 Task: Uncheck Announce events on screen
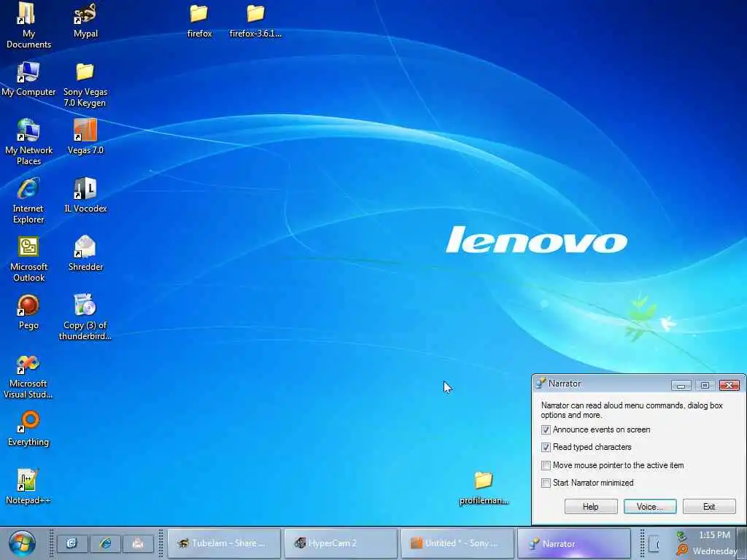click(546, 430)
